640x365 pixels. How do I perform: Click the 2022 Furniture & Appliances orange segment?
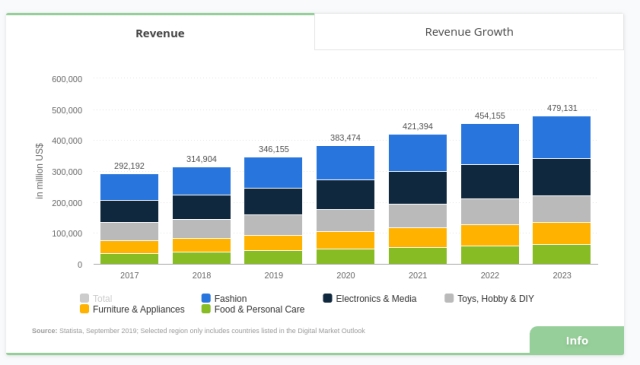click(x=490, y=235)
